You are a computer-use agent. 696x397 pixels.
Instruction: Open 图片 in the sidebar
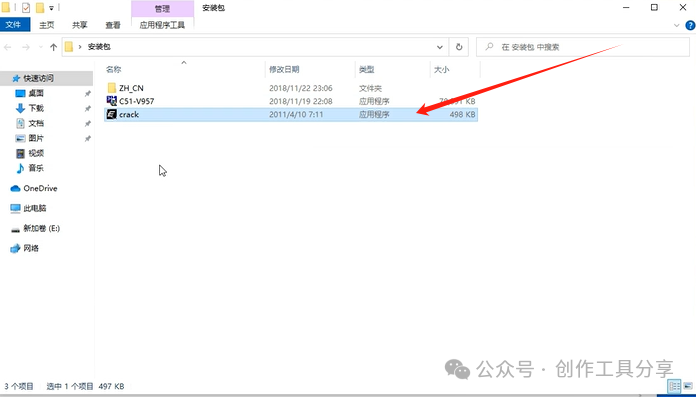click(36, 138)
